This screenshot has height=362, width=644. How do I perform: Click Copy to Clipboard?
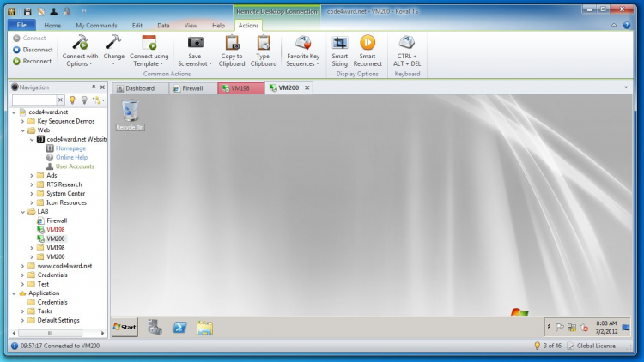tap(232, 51)
